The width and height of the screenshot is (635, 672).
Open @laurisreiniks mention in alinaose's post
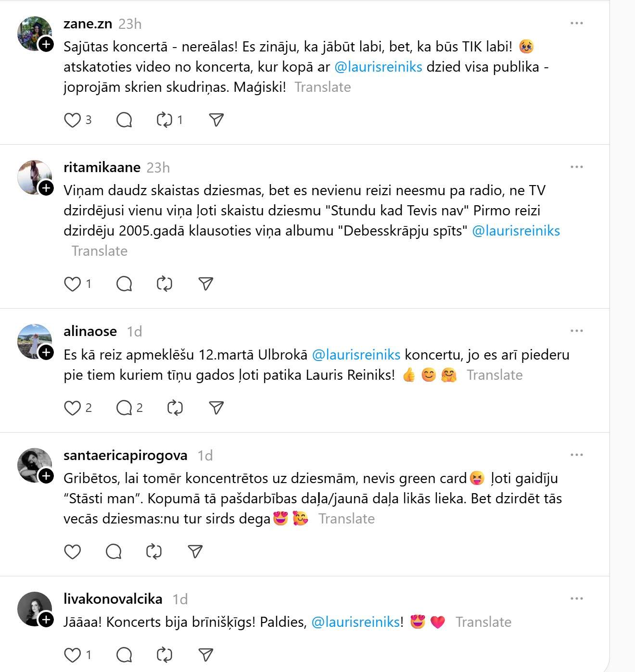356,355
